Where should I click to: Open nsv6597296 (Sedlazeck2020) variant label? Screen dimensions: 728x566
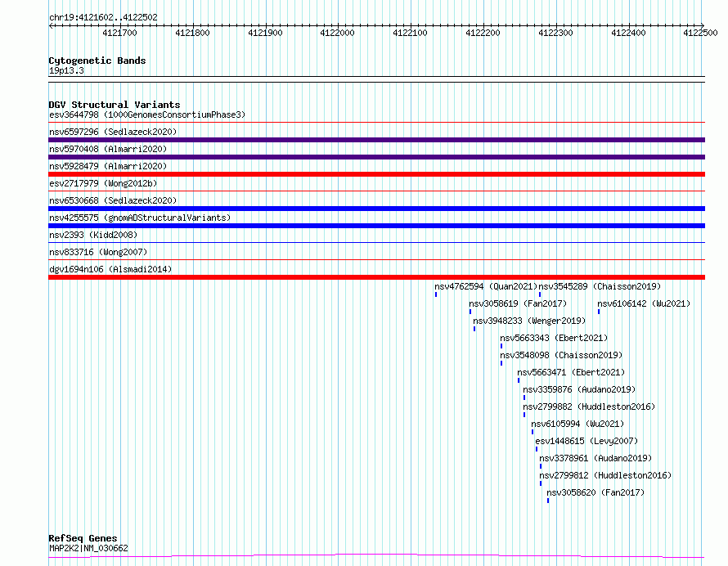coord(113,132)
